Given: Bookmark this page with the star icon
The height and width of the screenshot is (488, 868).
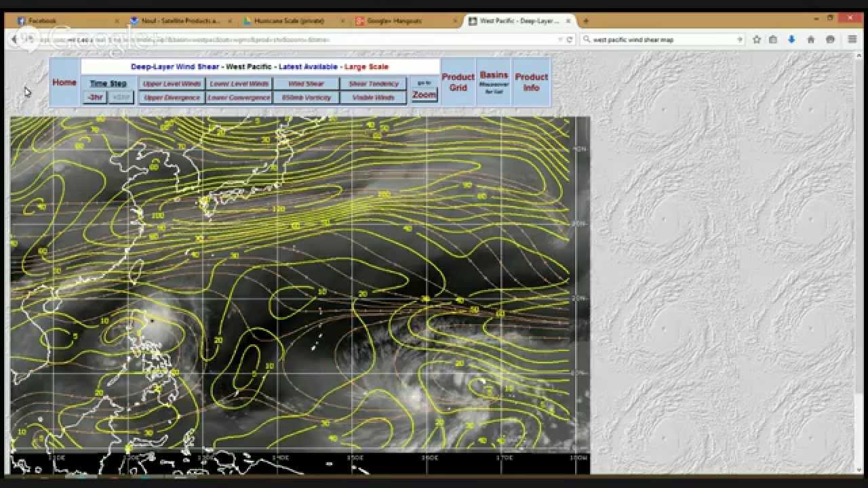Looking at the screenshot, I should pyautogui.click(x=757, y=40).
